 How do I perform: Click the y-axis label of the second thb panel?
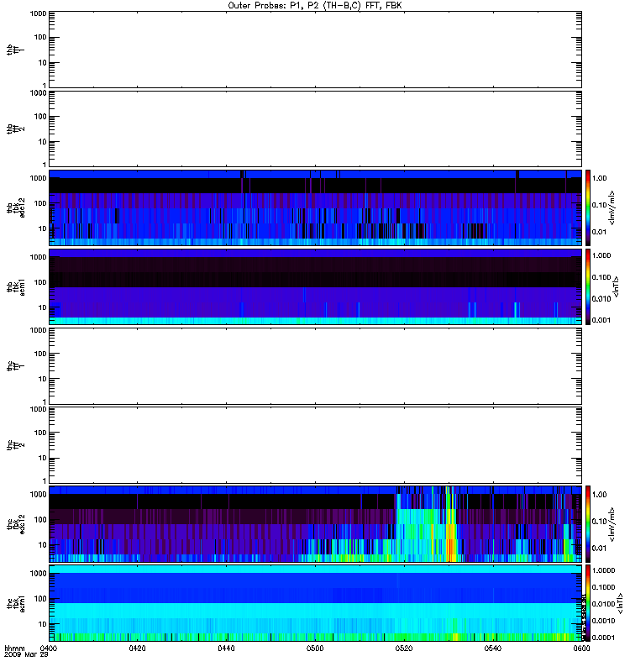click(16, 129)
